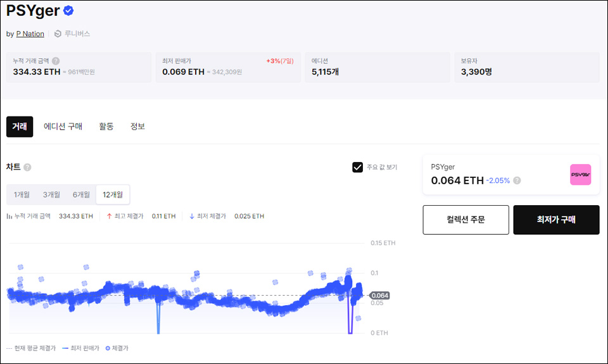Click the 0.11 ETH highest trade value

[x=163, y=217]
